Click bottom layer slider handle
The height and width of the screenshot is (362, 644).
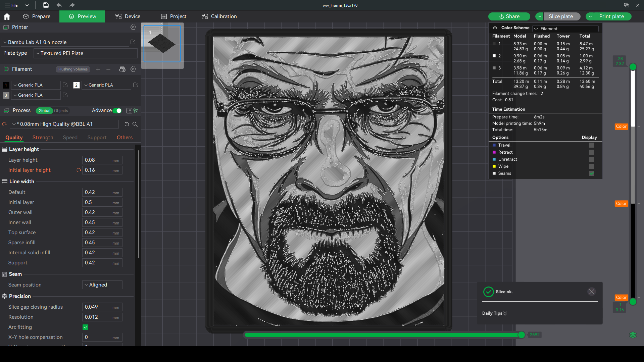633,302
